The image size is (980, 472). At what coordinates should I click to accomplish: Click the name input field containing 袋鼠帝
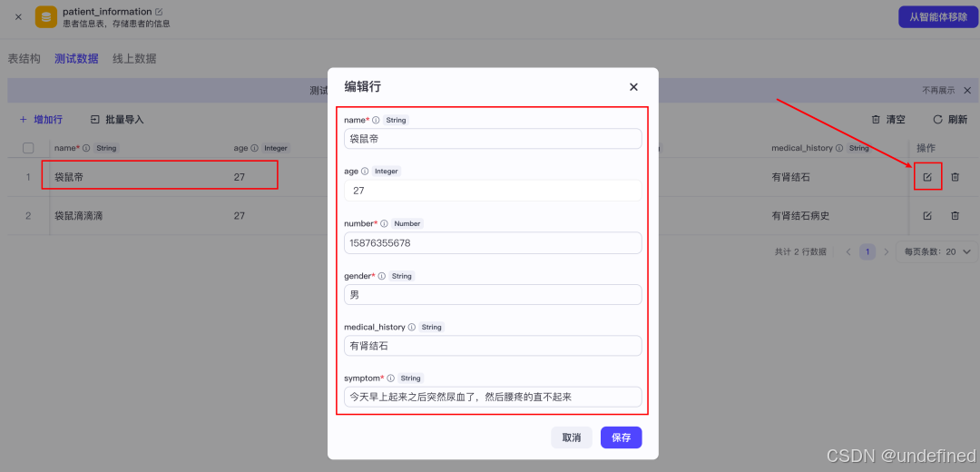pyautogui.click(x=493, y=139)
